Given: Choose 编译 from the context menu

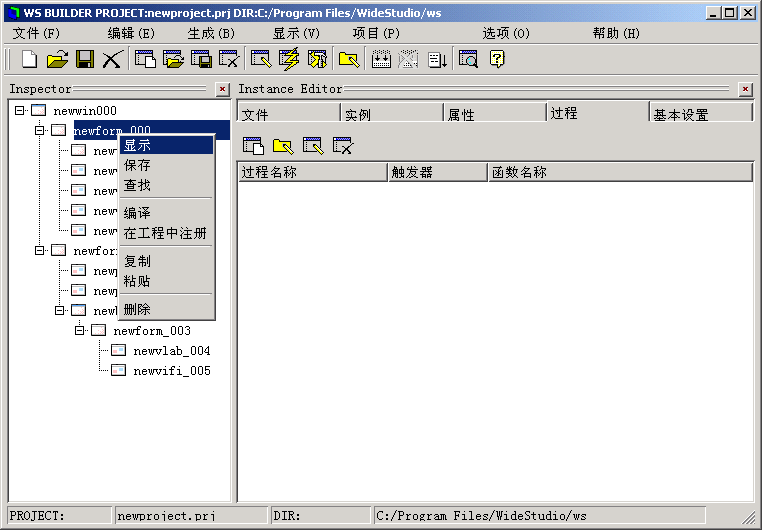Looking at the screenshot, I should pos(167,213).
